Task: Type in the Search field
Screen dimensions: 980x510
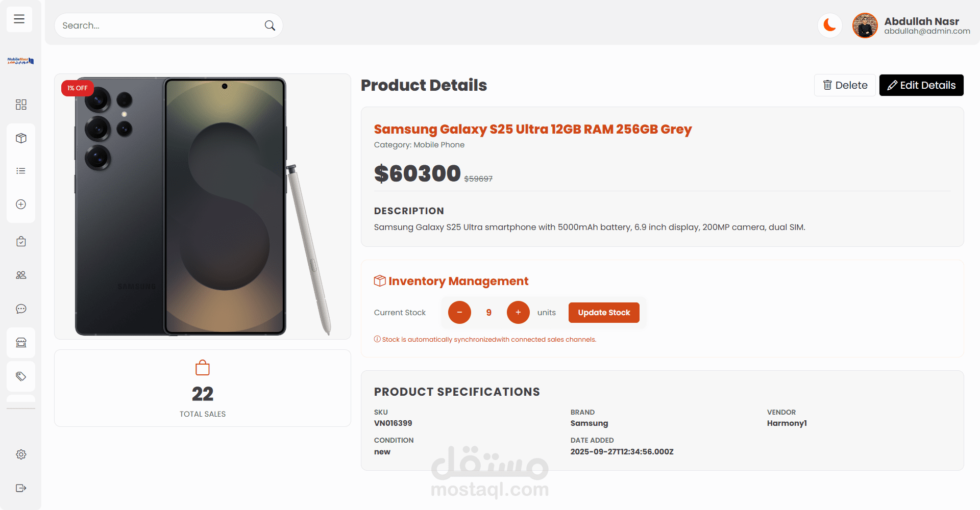Action: 158,25
